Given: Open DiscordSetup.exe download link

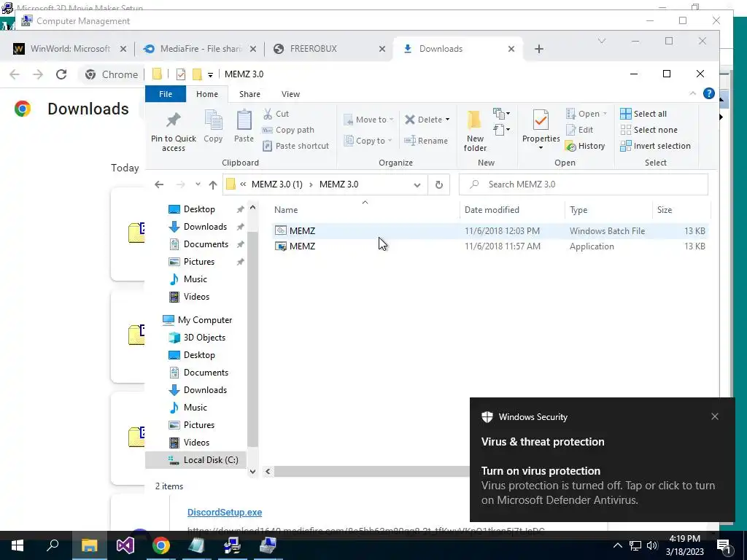Looking at the screenshot, I should [x=225, y=513].
